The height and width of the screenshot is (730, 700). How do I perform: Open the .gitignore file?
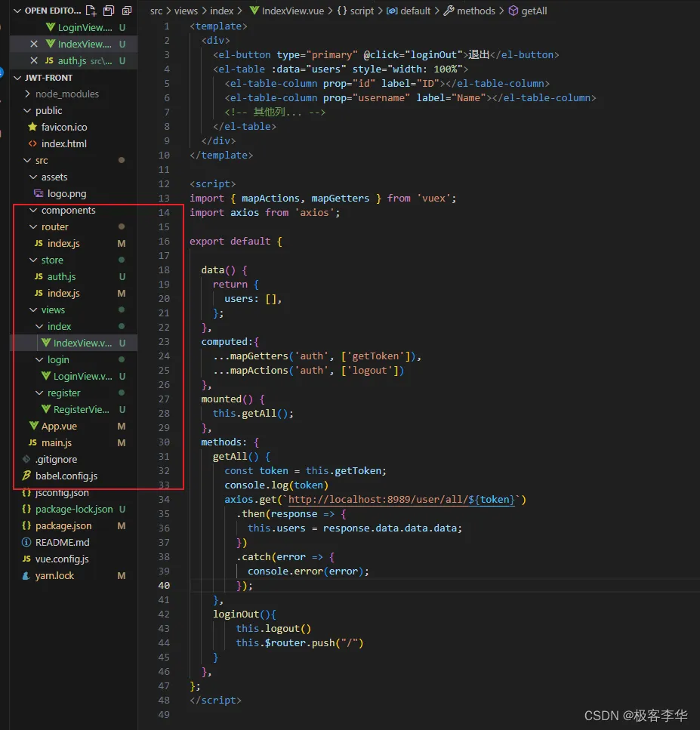coord(56,460)
